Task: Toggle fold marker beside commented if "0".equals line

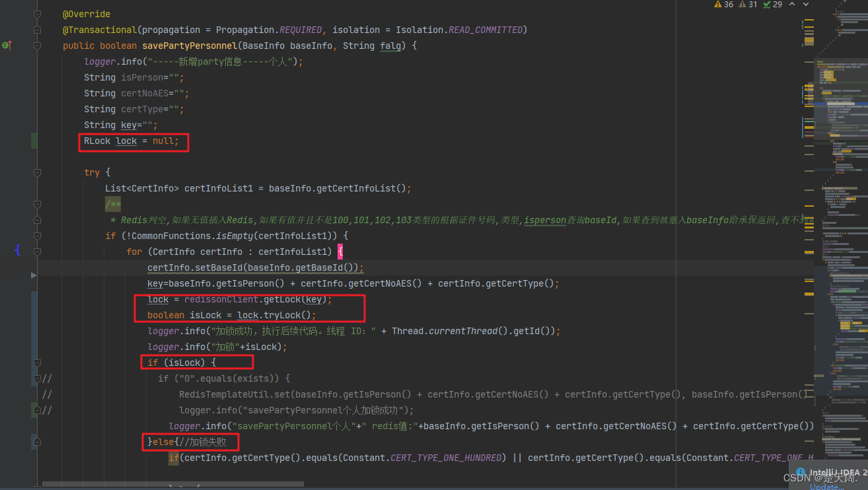Action: coord(37,378)
